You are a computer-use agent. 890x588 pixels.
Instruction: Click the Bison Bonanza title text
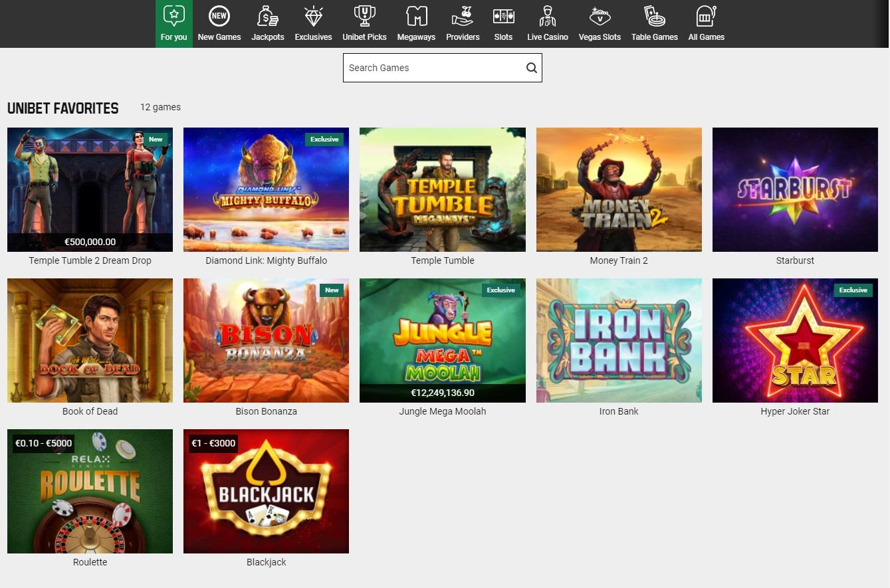point(266,411)
